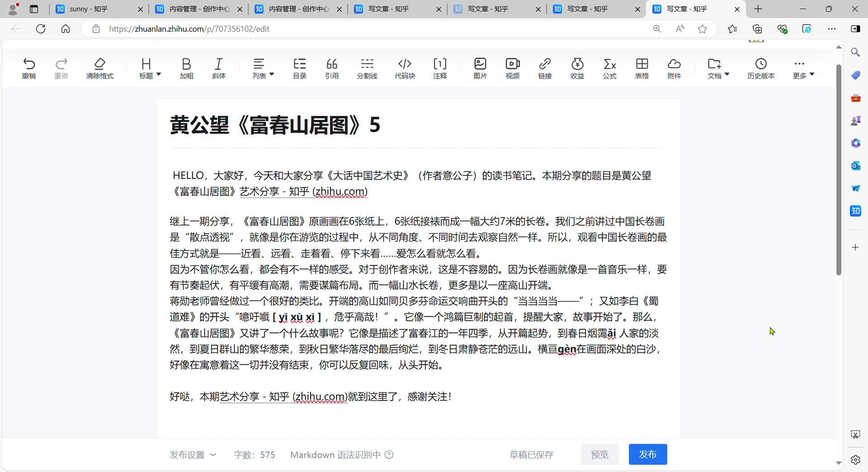Open the favorites list

732,29
